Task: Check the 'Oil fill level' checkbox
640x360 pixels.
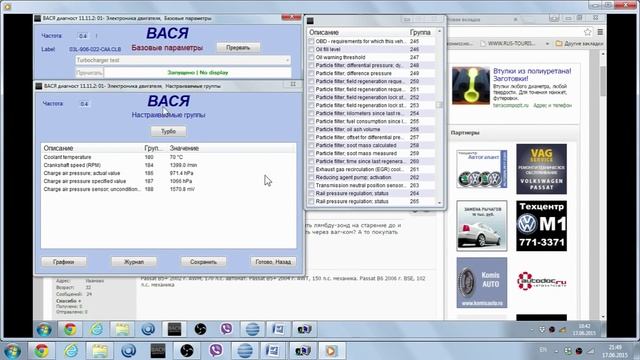Action: coord(311,49)
